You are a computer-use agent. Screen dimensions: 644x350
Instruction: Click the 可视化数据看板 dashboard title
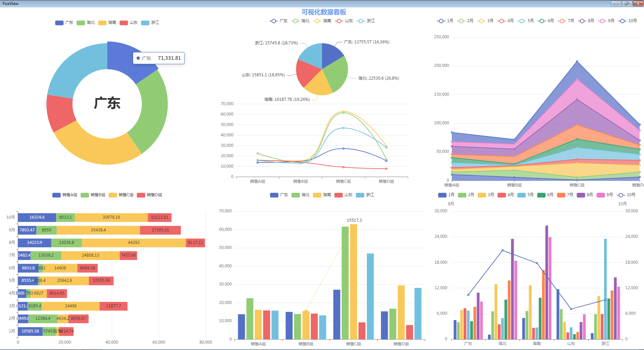[x=324, y=12]
